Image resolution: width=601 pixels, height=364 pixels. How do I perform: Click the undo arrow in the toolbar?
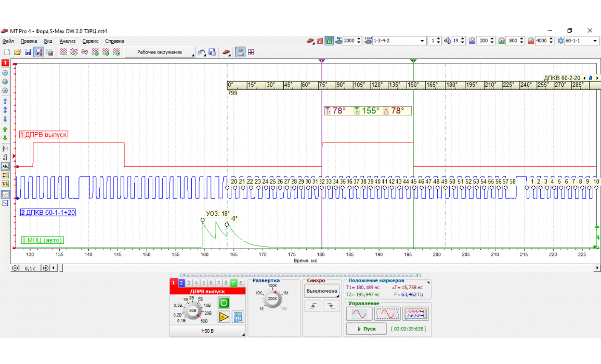[201, 52]
